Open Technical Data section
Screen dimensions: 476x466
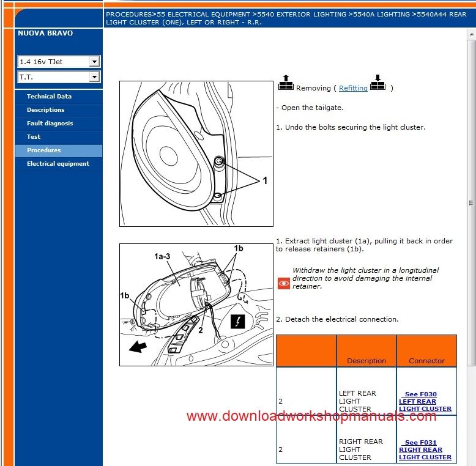49,97
